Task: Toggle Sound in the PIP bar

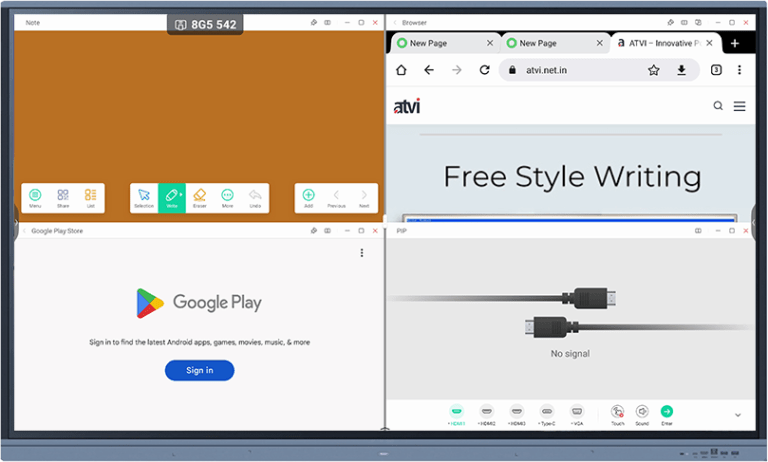Action: 642,414
